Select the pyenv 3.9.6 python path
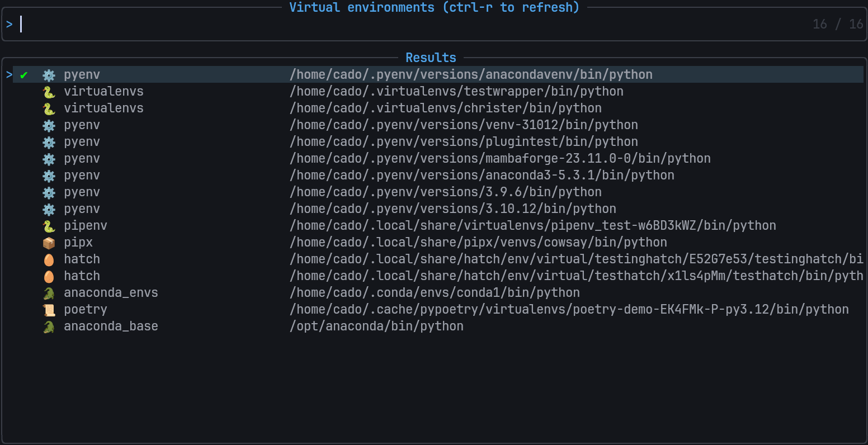The width and height of the screenshot is (868, 445). pos(446,192)
